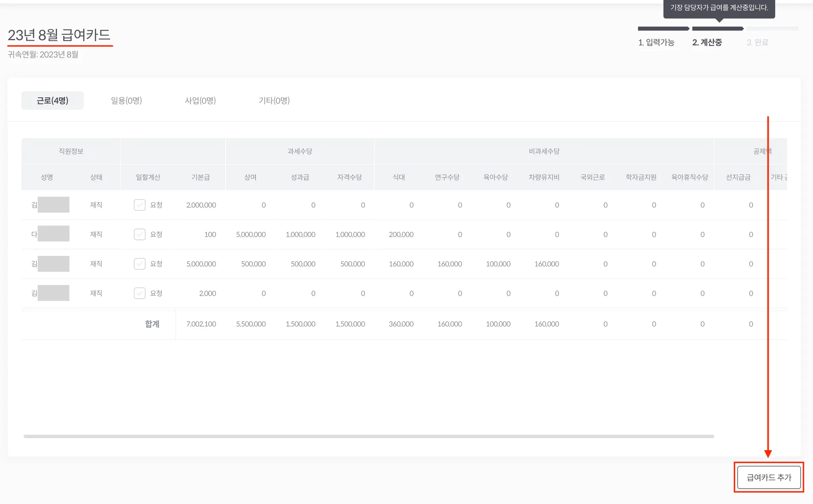Click the 3. 완료 progress step
The width and height of the screenshot is (813, 504).
[757, 42]
